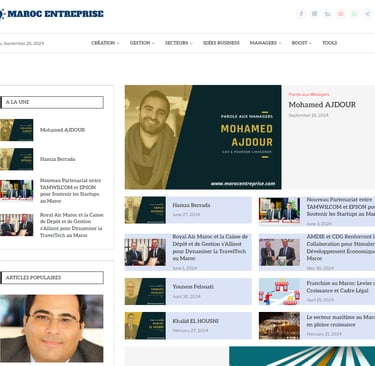Open the LinkedIn social icon

click(328, 14)
